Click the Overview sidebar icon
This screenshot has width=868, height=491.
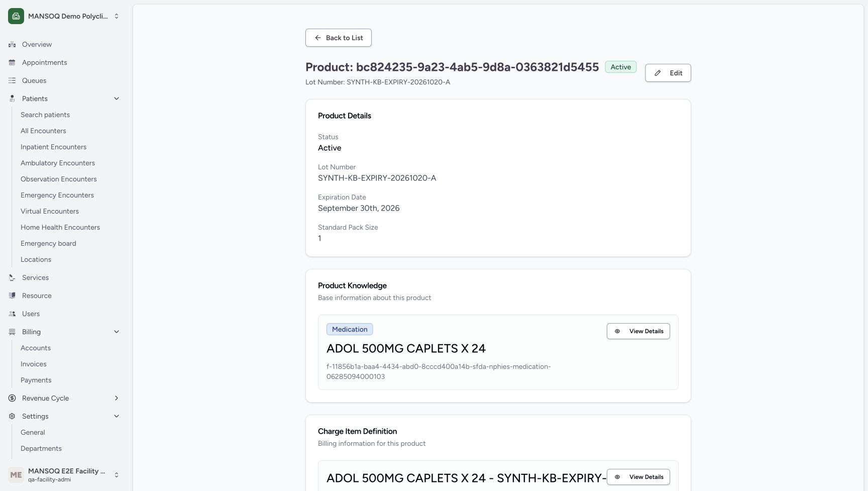coord(12,44)
